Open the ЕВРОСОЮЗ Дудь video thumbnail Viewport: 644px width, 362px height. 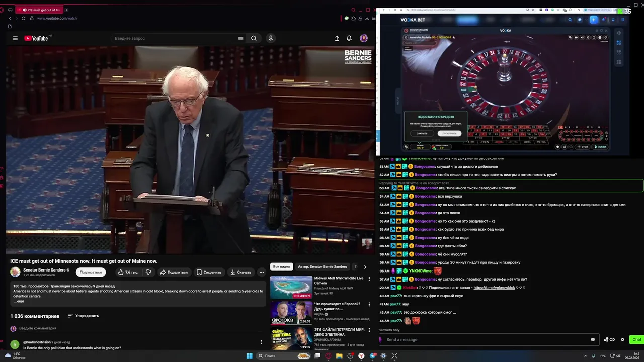[x=291, y=312]
